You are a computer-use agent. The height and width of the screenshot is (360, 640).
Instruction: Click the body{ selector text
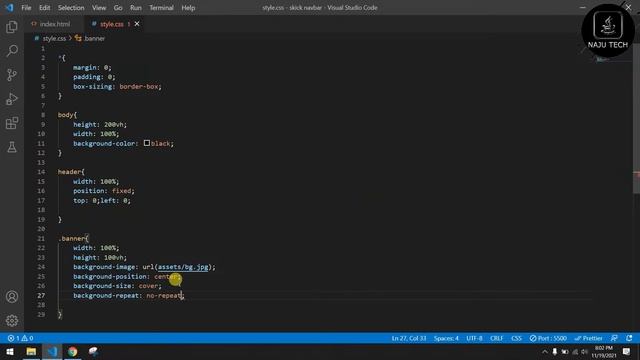click(67, 115)
